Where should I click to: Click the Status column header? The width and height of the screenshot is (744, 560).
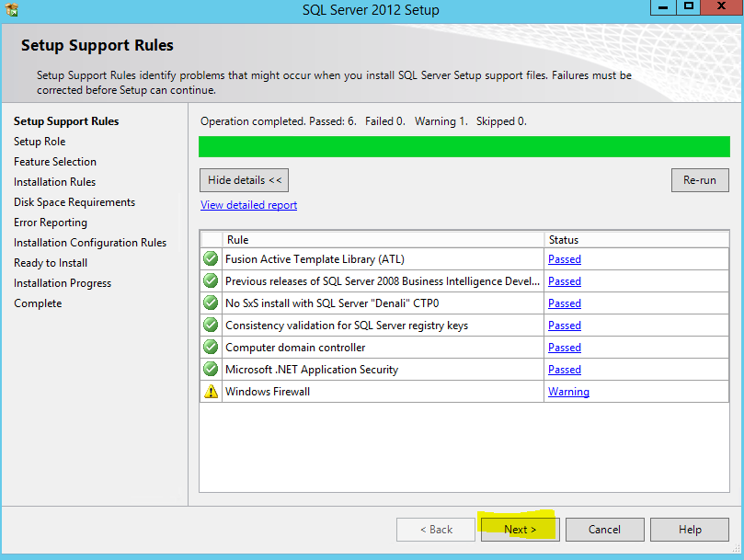pos(636,240)
